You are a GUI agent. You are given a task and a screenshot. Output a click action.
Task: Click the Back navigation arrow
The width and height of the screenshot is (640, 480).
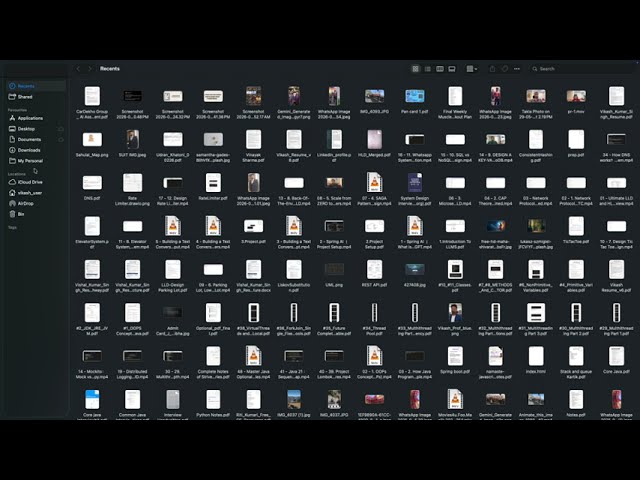tap(78, 69)
